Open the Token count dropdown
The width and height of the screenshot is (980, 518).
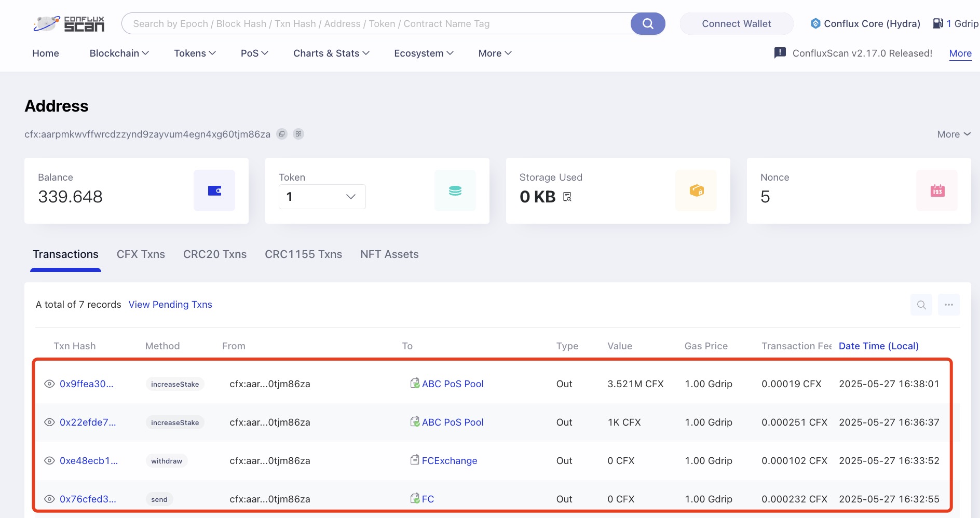click(322, 197)
